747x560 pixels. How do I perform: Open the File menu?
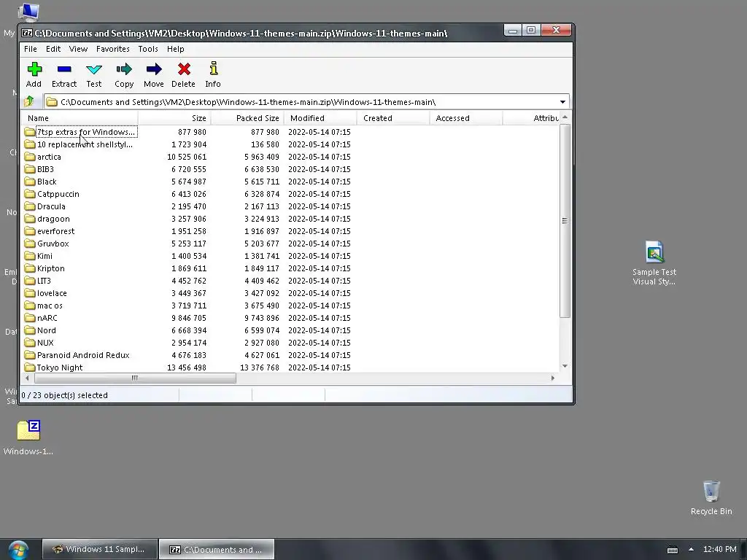tap(31, 49)
